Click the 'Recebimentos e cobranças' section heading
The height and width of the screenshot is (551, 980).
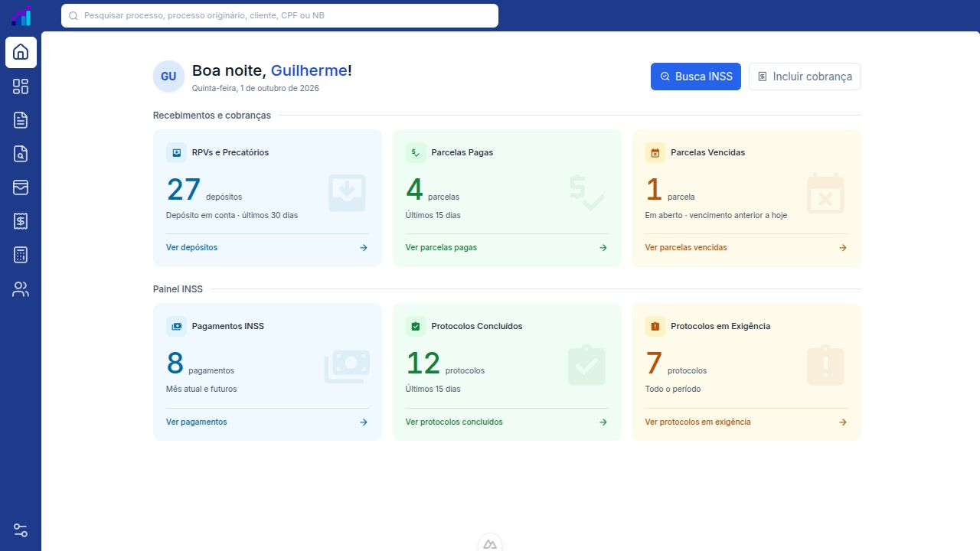pyautogui.click(x=212, y=116)
